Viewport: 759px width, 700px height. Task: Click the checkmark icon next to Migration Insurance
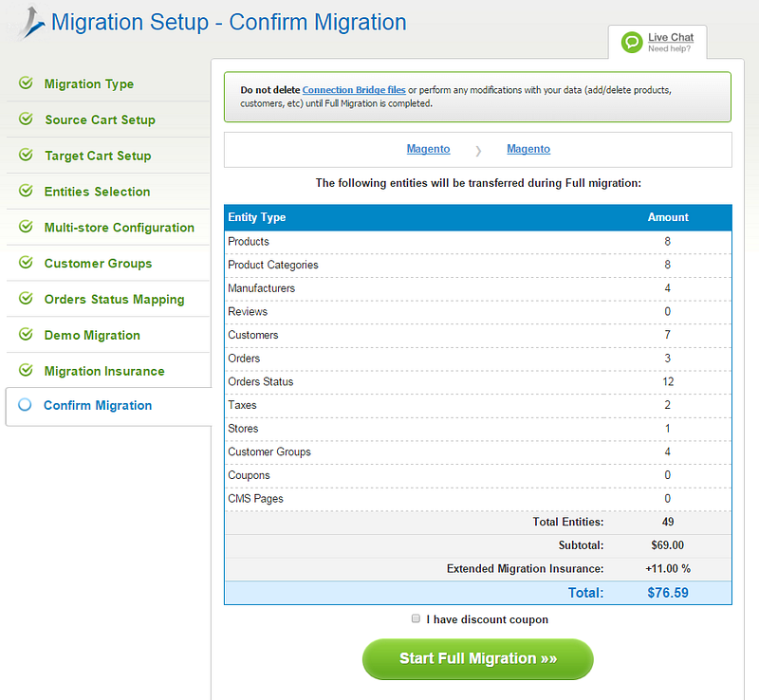(26, 370)
